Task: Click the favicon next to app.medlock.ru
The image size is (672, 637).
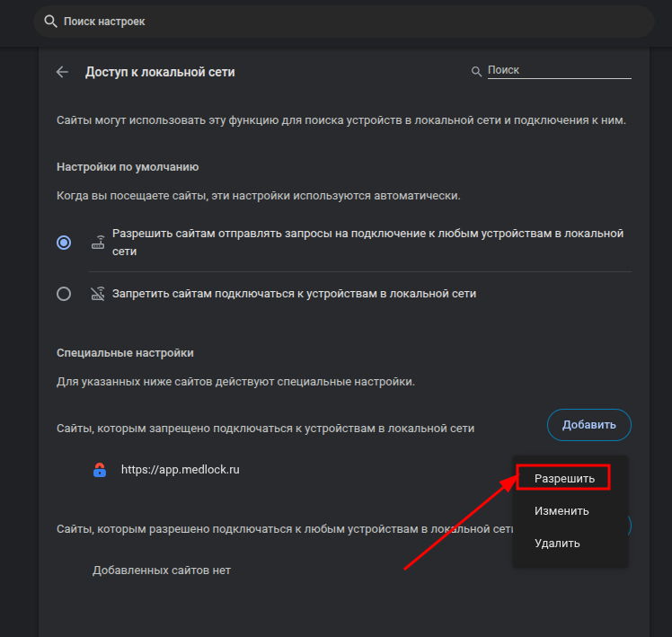Action: pyautogui.click(x=100, y=469)
